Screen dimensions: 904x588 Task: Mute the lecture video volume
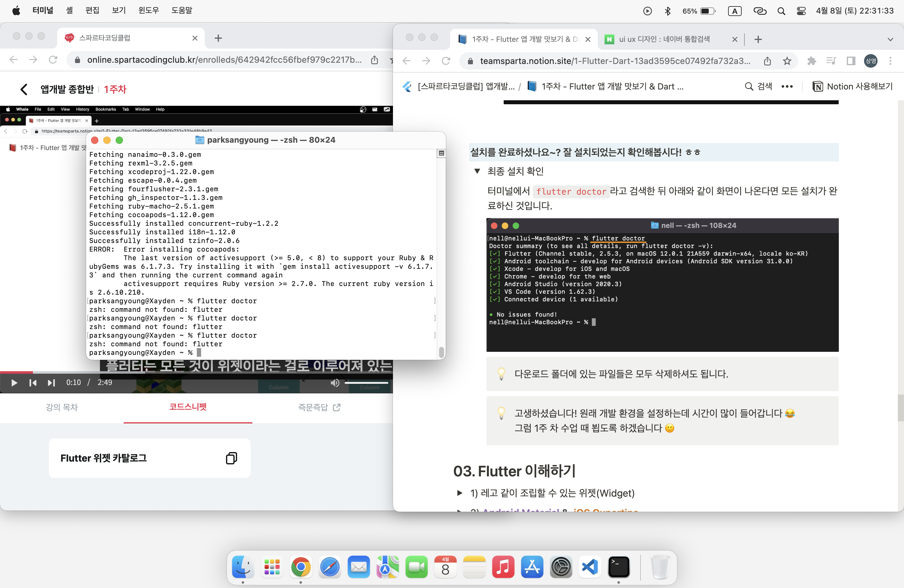point(335,383)
